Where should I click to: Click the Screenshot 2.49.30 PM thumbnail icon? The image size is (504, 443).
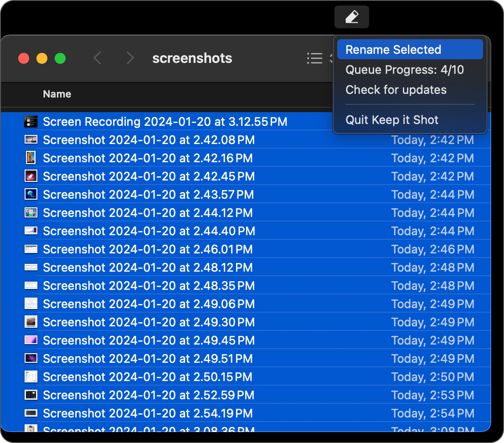click(x=31, y=322)
